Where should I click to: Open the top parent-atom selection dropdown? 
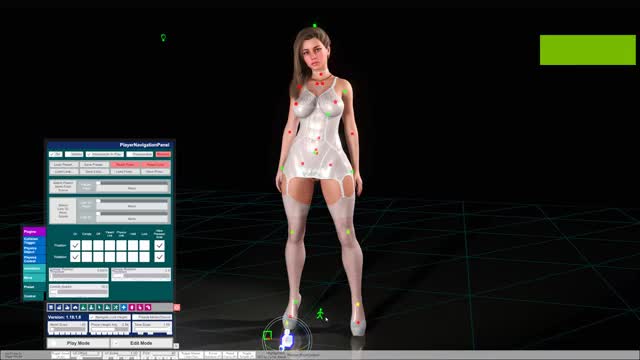(x=132, y=189)
